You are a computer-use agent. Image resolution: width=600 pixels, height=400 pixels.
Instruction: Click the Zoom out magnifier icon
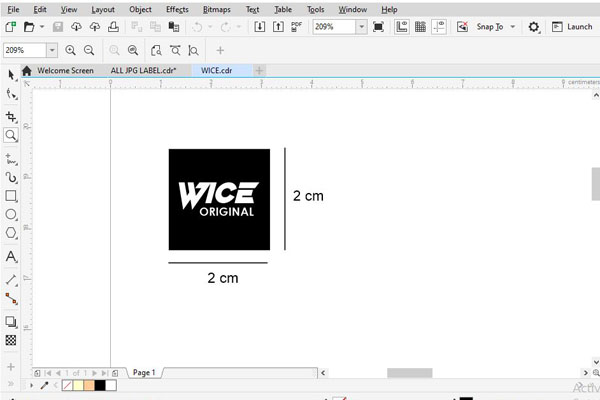89,50
